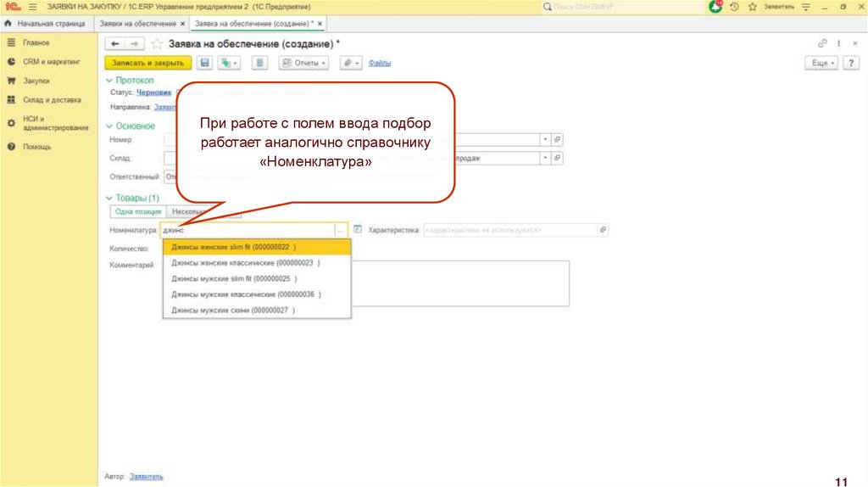868x487 pixels.
Task: Open the attachments paperclip dropdown
Action: (x=351, y=63)
